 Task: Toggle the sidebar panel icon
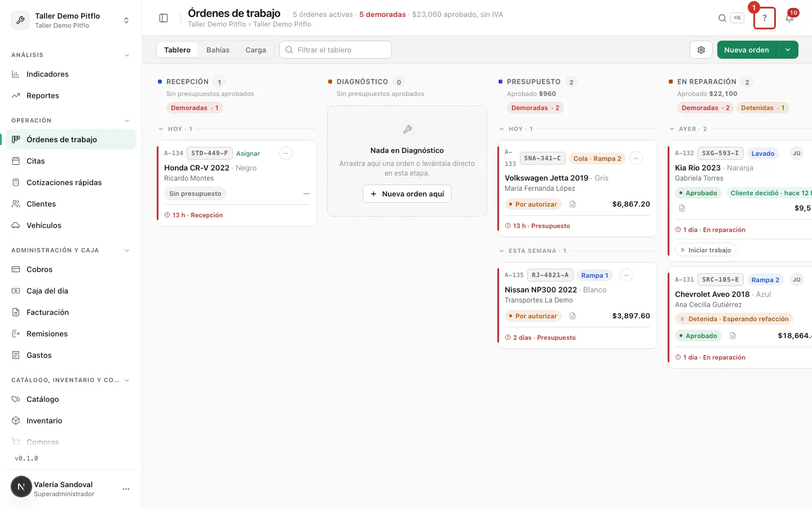(164, 18)
